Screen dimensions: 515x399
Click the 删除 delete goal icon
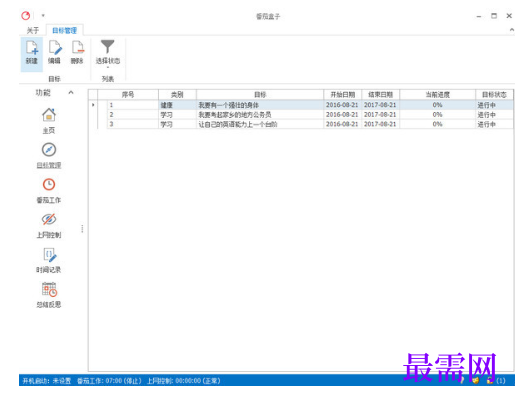[x=77, y=53]
